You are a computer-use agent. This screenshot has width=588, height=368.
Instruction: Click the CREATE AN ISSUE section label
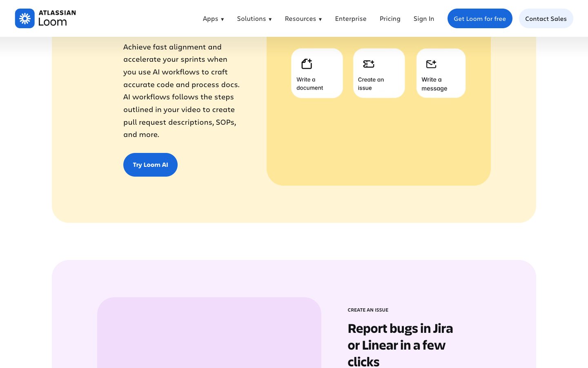tap(368, 310)
